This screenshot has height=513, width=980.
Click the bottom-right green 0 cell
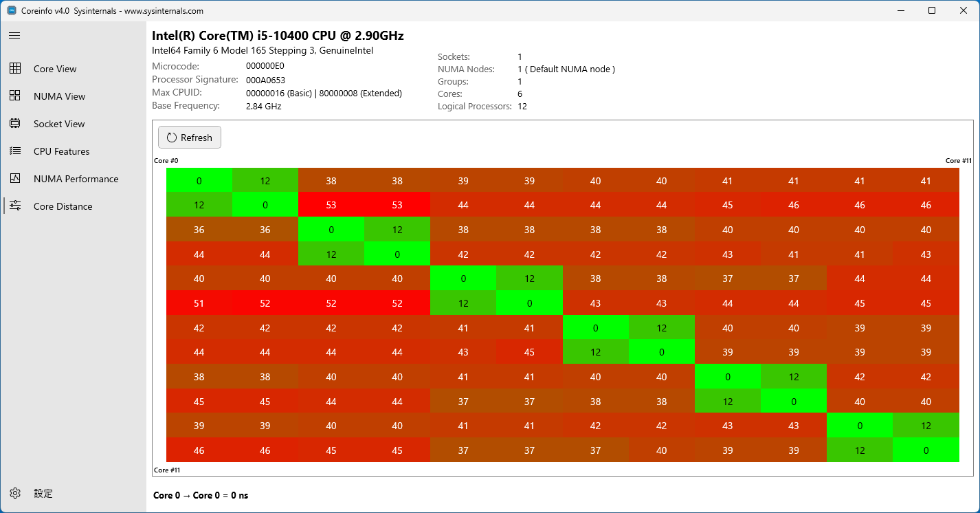(x=926, y=450)
